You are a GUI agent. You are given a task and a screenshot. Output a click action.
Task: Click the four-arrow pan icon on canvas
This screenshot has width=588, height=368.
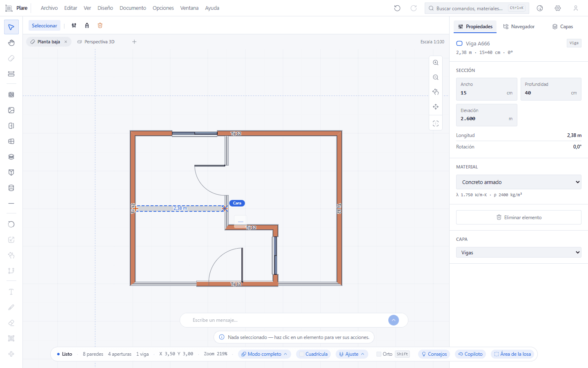click(436, 107)
